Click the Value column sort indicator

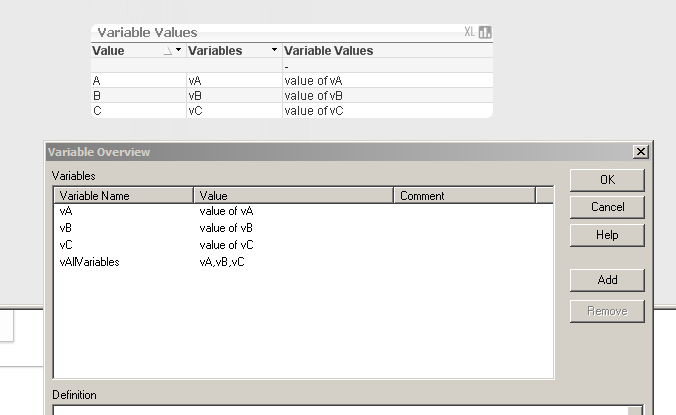pos(168,51)
